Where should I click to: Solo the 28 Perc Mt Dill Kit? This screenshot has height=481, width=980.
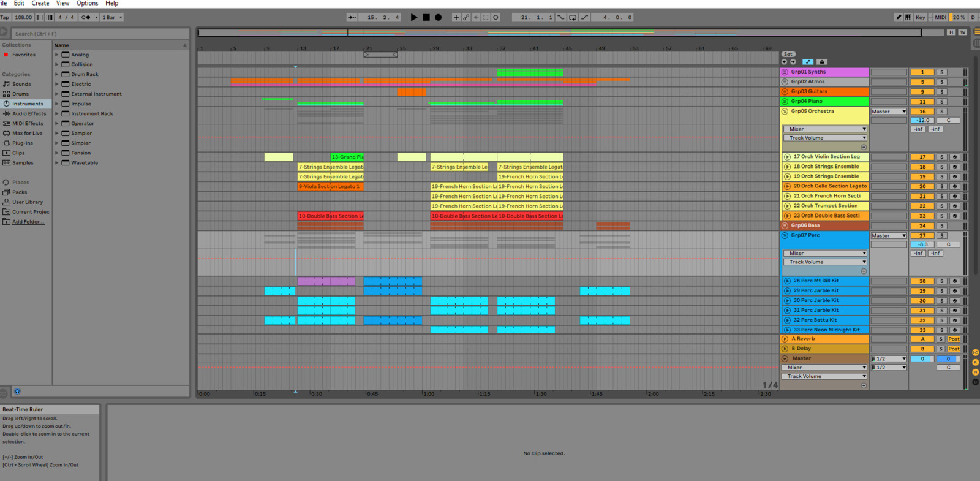coord(942,281)
